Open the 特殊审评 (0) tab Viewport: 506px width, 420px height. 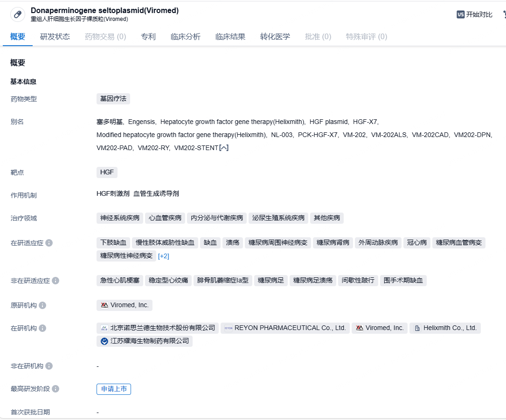click(x=367, y=36)
